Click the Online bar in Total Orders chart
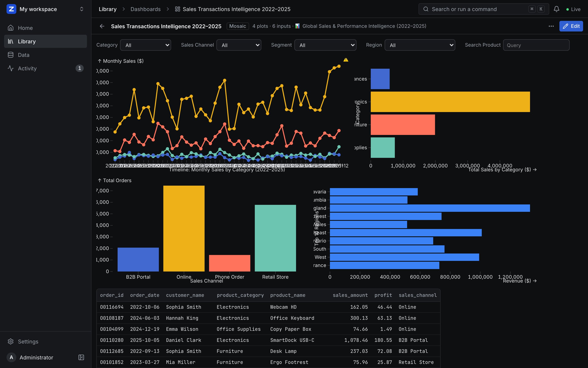Screen dimensions: 588x368 [x=184, y=229]
